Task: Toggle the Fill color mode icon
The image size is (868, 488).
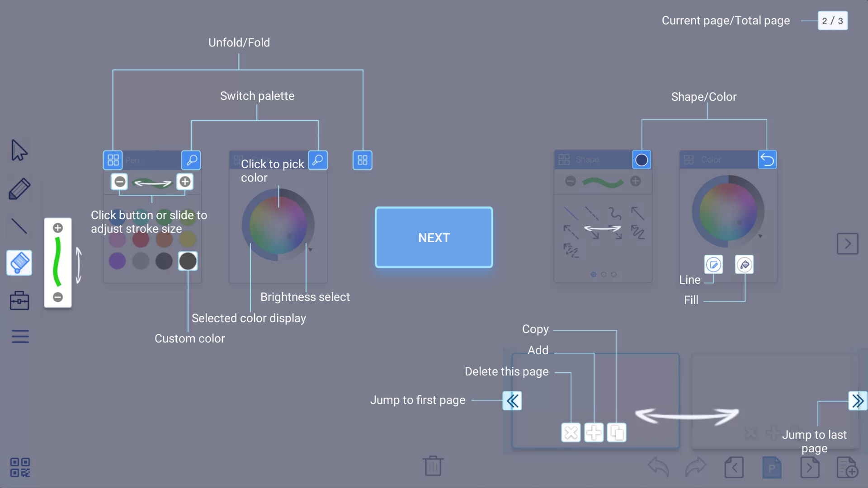Action: click(745, 265)
